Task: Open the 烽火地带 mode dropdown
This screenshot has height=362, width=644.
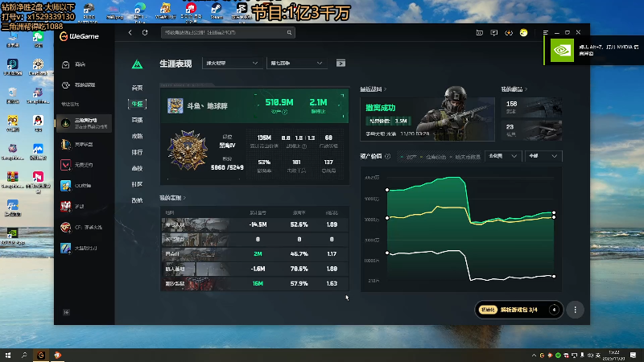Action: pyautogui.click(x=232, y=64)
